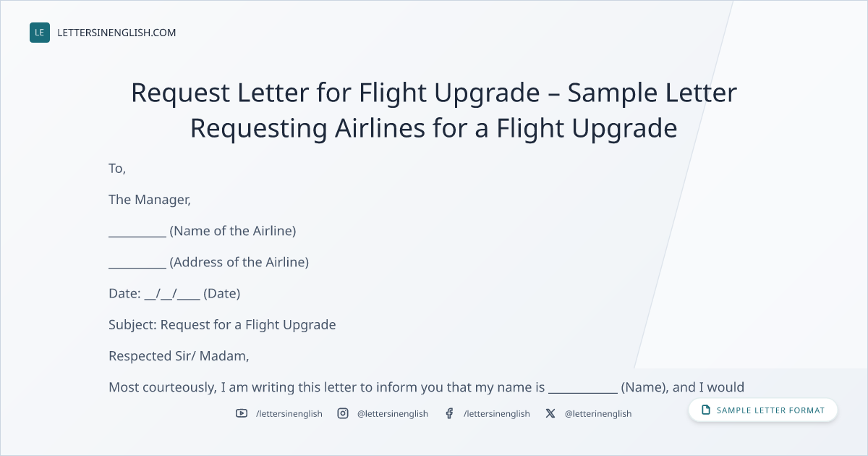Screen dimensions: 868x456
Task: Click the Respected Sir/ Madam salutation
Action: pos(179,356)
